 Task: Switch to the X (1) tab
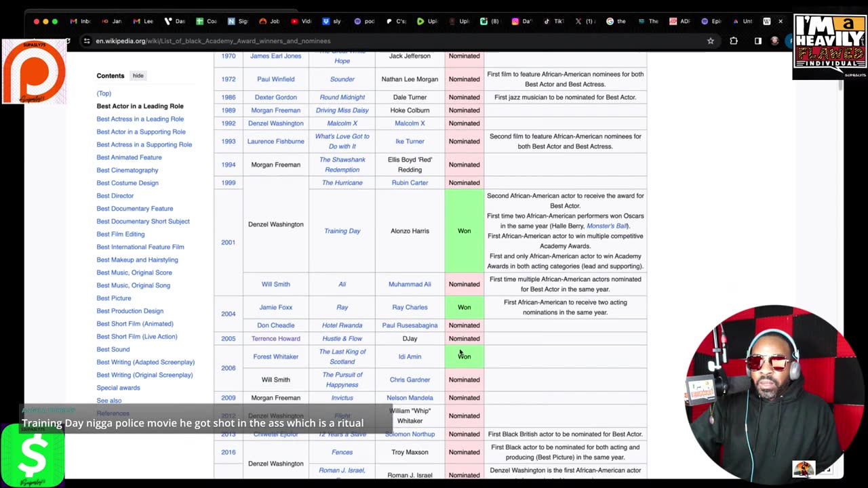tap(584, 21)
